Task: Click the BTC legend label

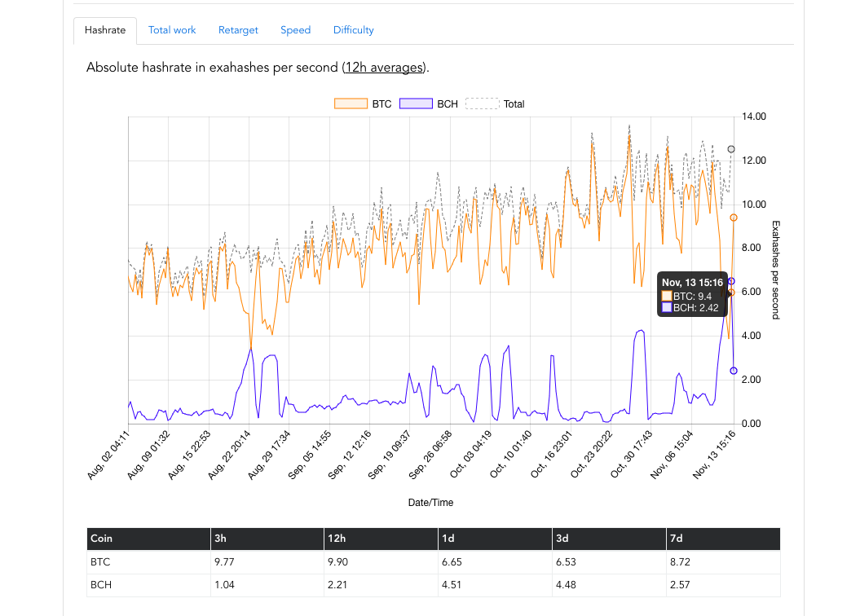Action: (x=381, y=104)
